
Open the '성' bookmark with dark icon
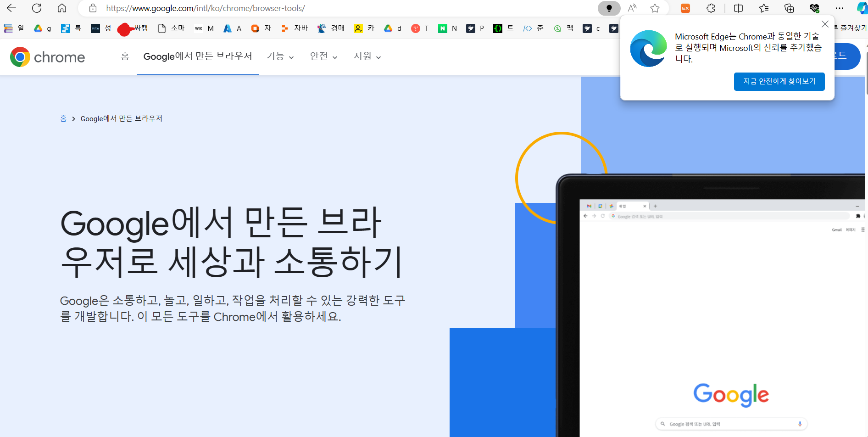click(x=101, y=28)
